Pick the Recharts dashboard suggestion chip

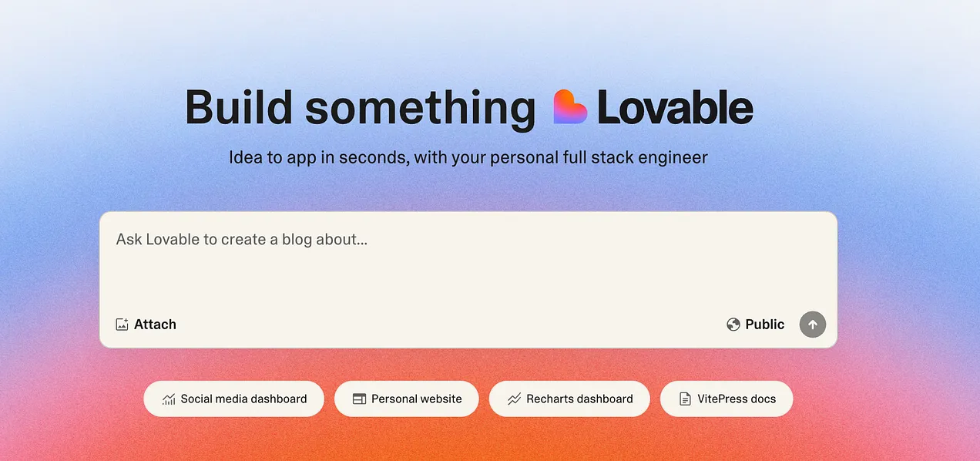coord(569,399)
